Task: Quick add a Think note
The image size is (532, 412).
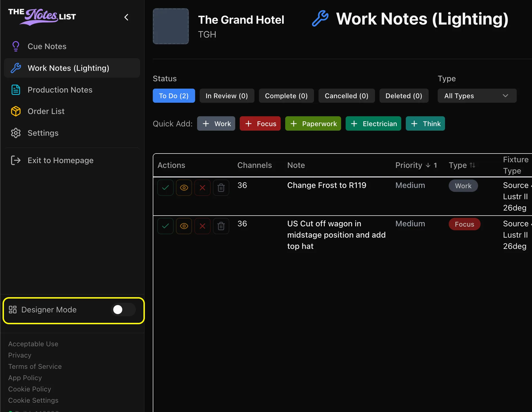Action: coord(426,124)
